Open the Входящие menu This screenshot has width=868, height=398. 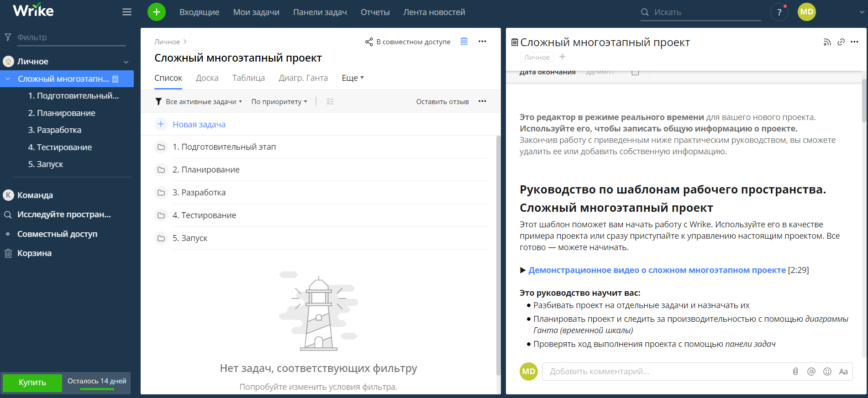coord(199,12)
